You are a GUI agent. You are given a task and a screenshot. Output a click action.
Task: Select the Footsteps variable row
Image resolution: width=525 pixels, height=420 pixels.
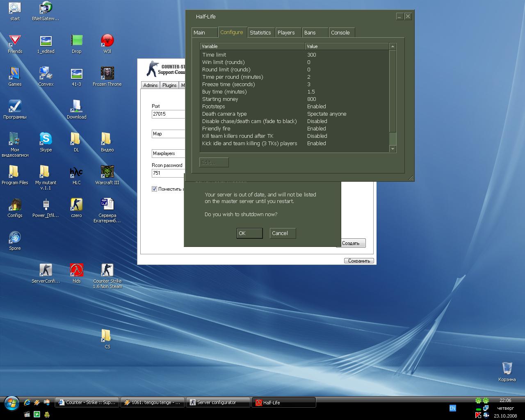(294, 107)
